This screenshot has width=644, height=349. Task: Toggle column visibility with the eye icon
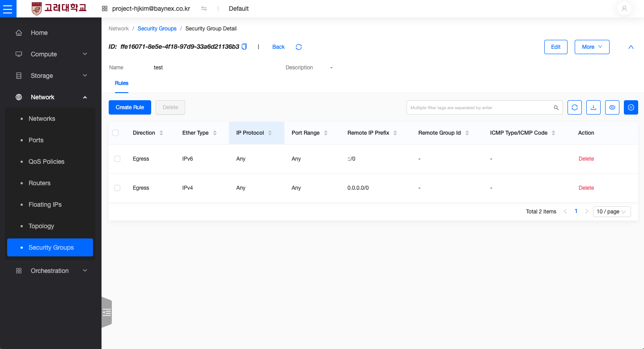point(612,107)
